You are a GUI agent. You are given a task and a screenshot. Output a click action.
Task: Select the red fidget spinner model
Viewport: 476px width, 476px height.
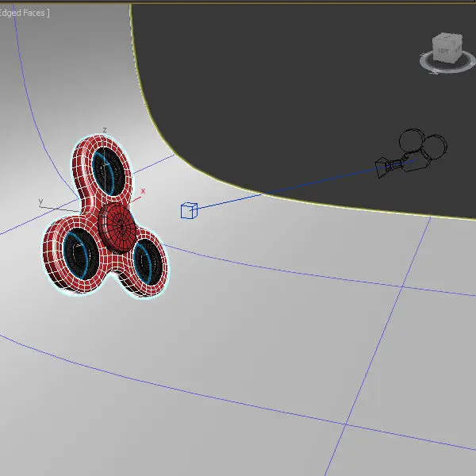tap(105, 216)
